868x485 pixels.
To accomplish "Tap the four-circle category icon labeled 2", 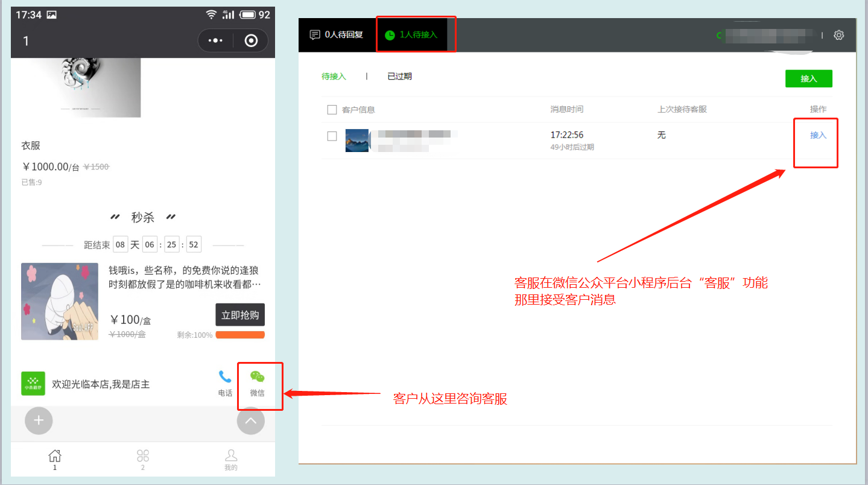I will [143, 456].
